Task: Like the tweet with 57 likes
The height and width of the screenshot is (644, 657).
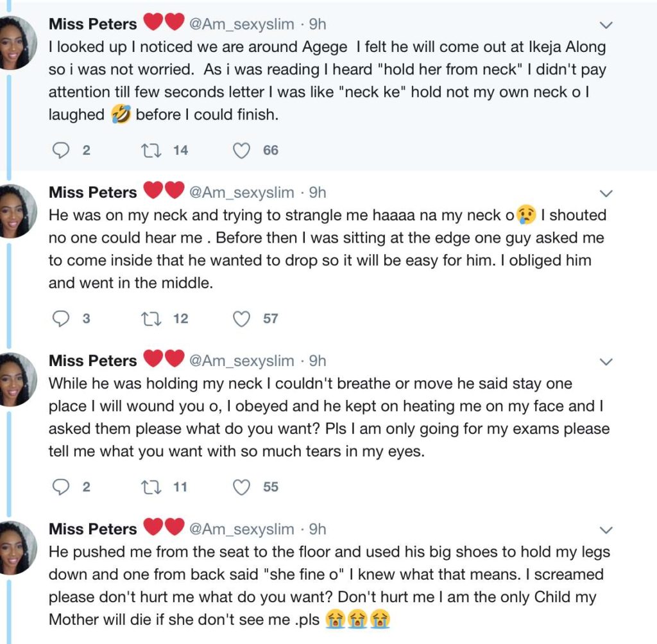Action: [x=241, y=318]
